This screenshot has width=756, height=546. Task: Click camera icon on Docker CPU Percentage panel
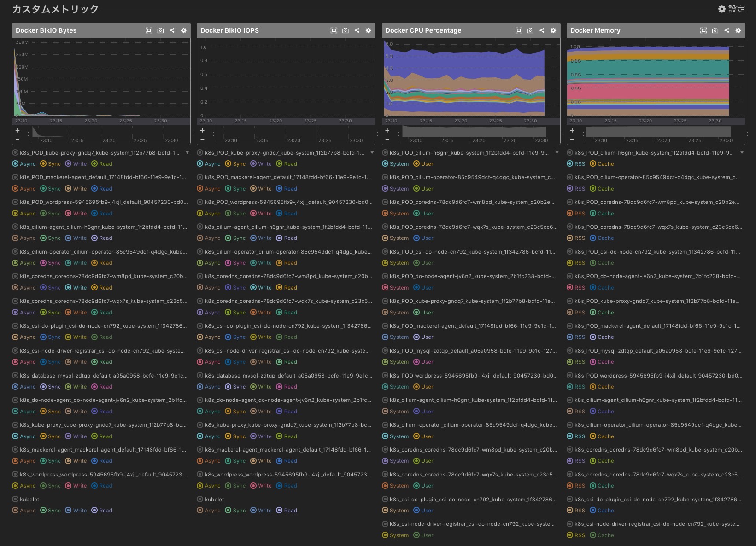click(x=530, y=30)
